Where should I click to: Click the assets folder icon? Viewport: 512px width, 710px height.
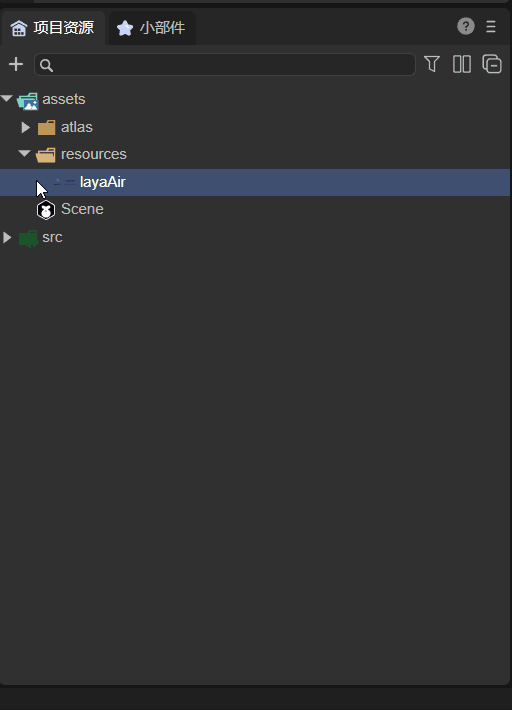28,101
